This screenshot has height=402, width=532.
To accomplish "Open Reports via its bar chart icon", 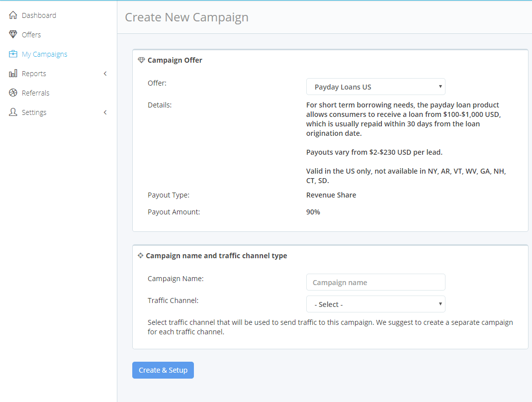I will click(x=12, y=73).
